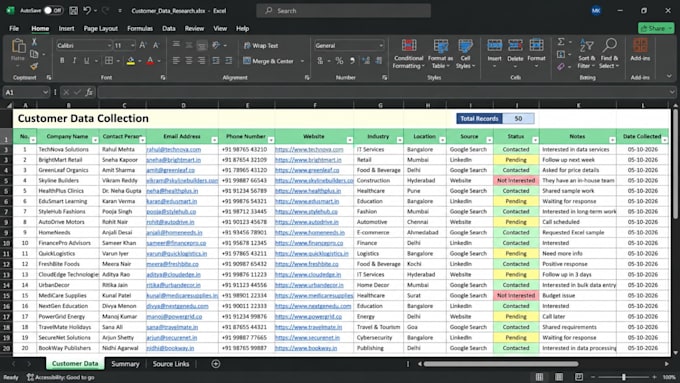
Task: Open Cell Styles gallery
Action: (x=465, y=54)
